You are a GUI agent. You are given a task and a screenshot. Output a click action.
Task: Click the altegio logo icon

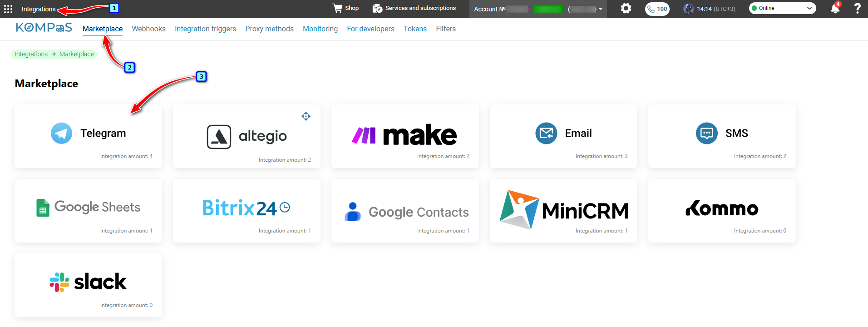(x=219, y=137)
